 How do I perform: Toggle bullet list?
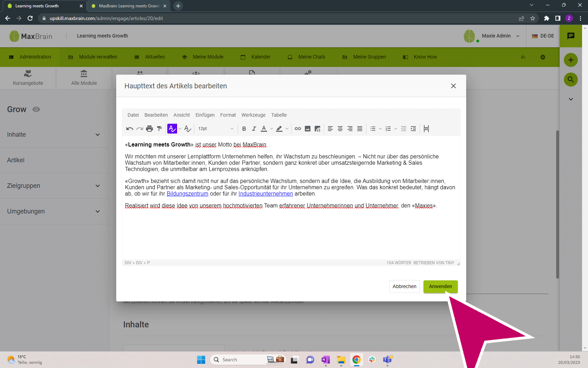(373, 129)
